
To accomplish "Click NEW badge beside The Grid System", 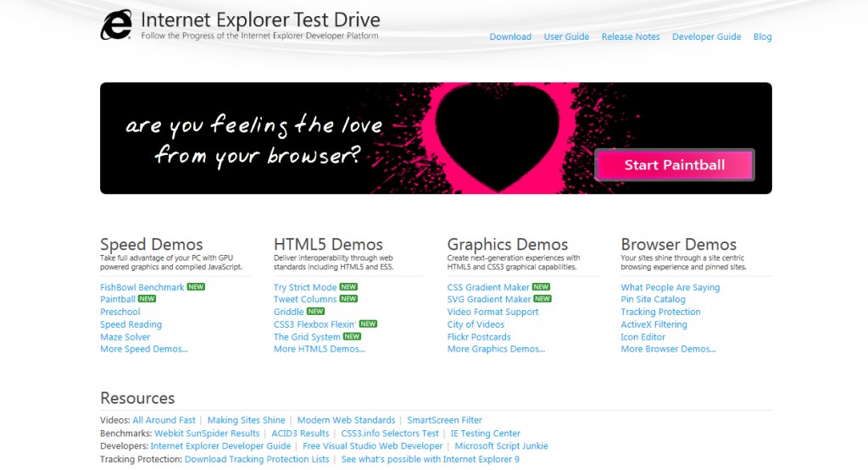I will (352, 335).
